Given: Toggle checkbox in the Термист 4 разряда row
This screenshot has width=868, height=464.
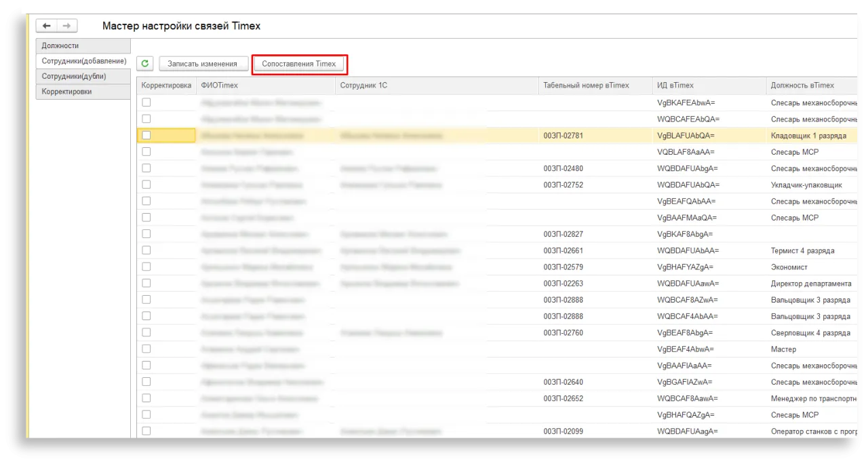Looking at the screenshot, I should [x=146, y=250].
